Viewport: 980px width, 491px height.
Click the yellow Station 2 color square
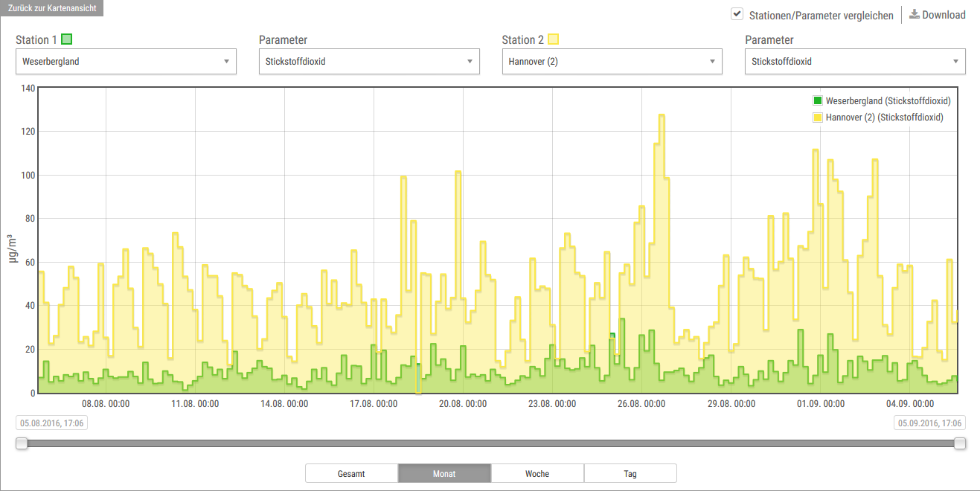click(554, 39)
